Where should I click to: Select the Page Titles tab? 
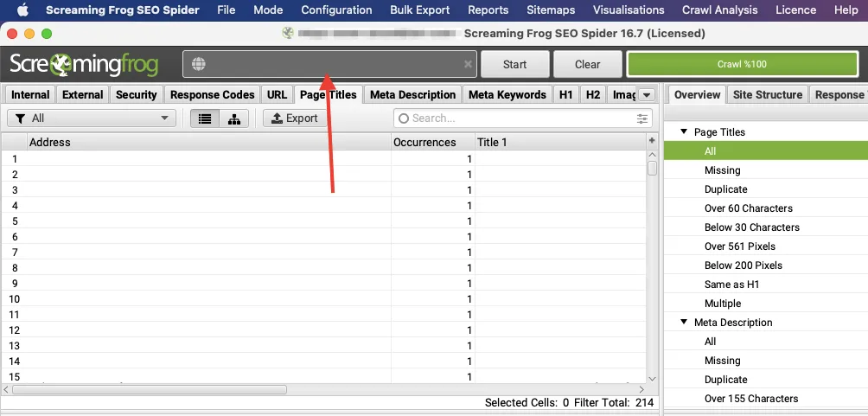[329, 95]
